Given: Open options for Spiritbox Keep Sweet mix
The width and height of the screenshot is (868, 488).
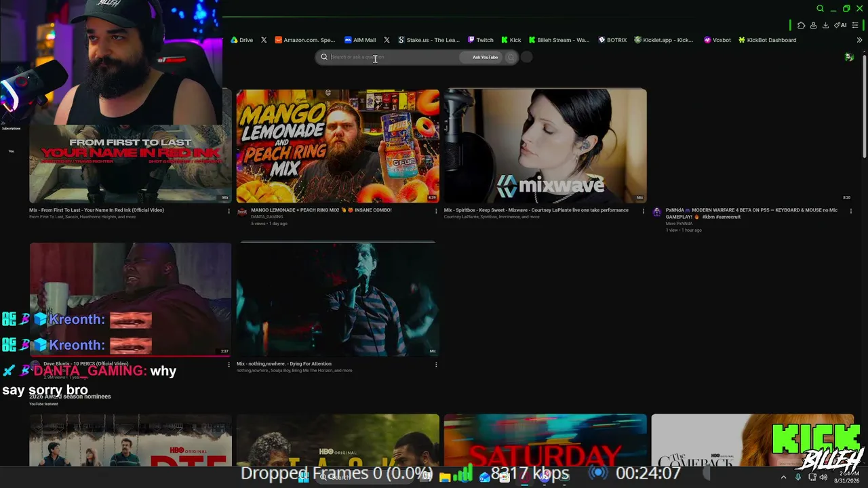Looking at the screenshot, I should pyautogui.click(x=644, y=211).
